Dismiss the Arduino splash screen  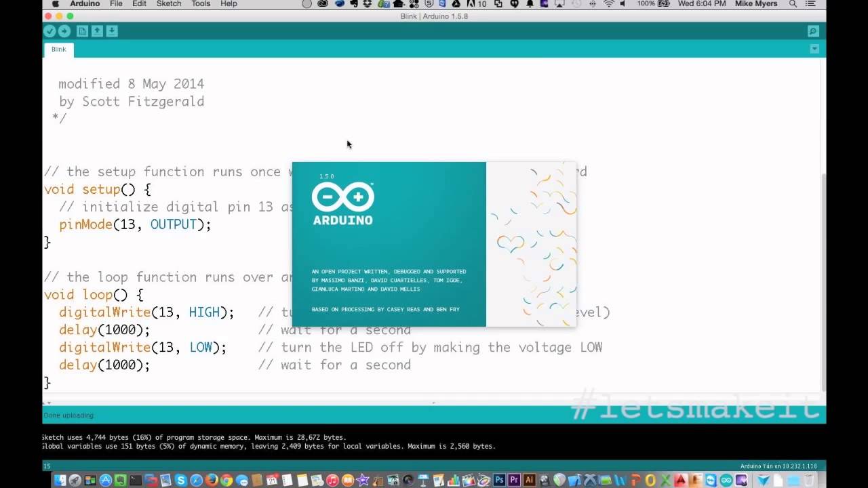point(434,244)
